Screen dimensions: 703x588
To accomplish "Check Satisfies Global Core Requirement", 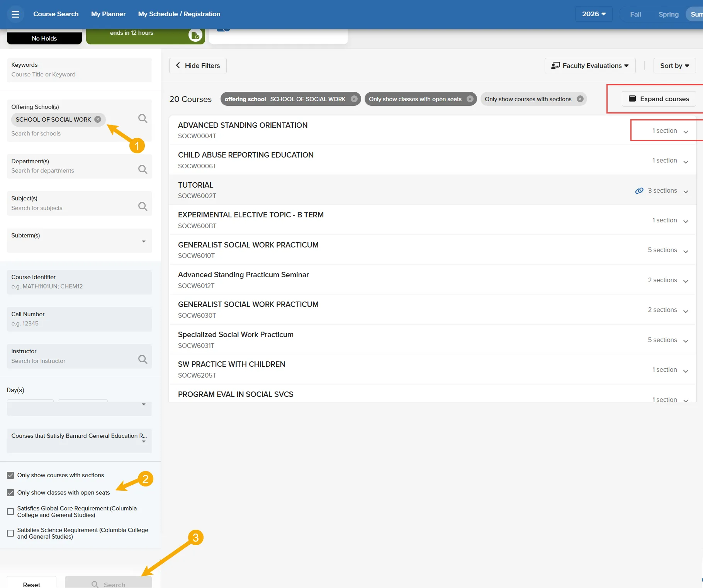I will coord(10,512).
